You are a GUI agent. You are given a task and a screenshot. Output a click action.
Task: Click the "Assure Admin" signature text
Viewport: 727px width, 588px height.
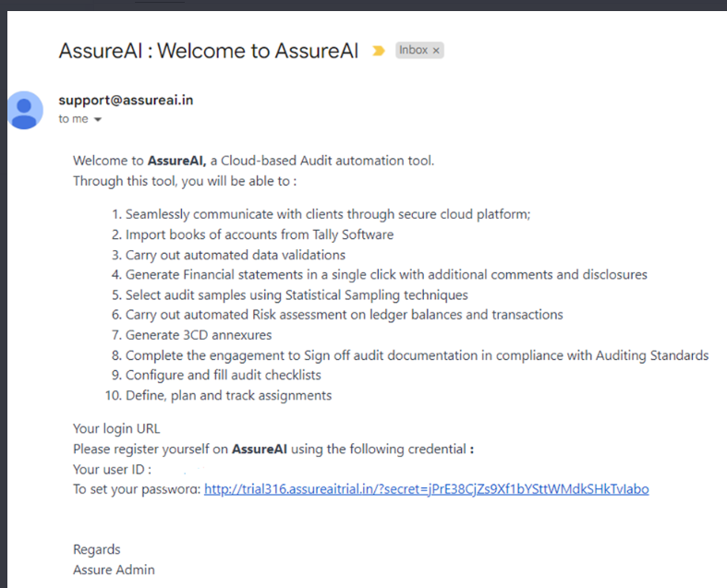pyautogui.click(x=114, y=570)
